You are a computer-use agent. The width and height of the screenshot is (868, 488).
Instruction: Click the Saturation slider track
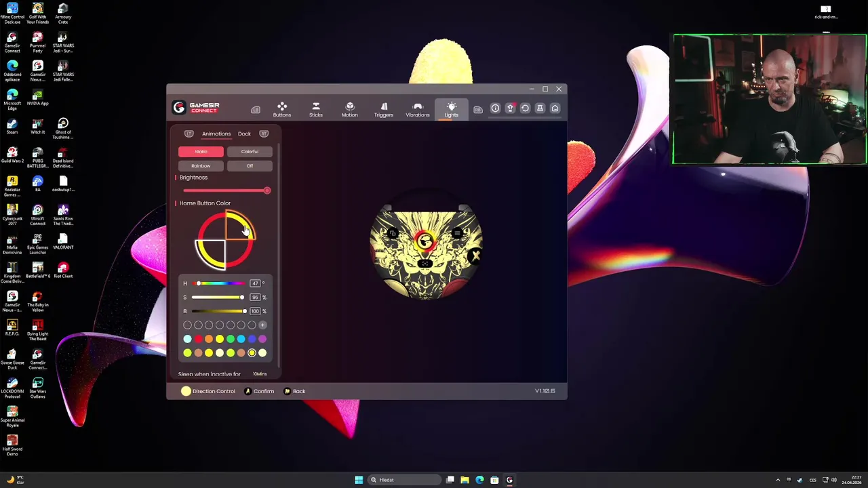tap(218, 298)
